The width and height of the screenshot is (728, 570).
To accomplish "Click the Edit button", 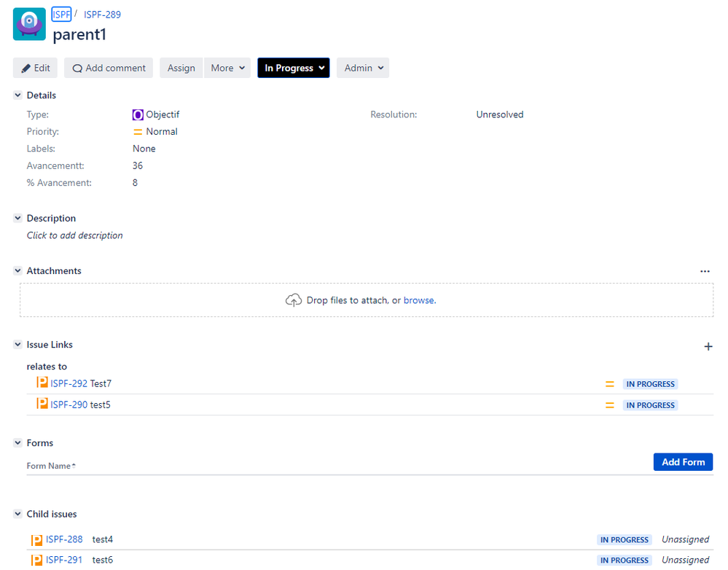I will tap(35, 69).
